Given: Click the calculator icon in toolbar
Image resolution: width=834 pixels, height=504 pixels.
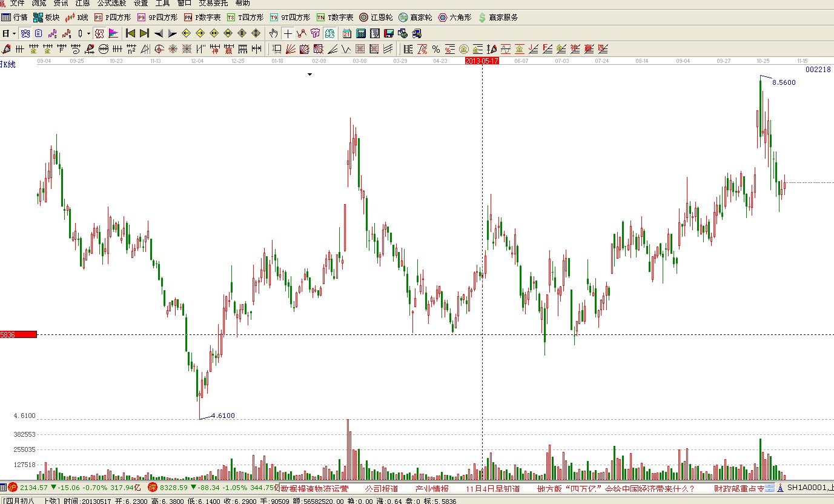Looking at the screenshot, I should pyautogui.click(x=361, y=33).
